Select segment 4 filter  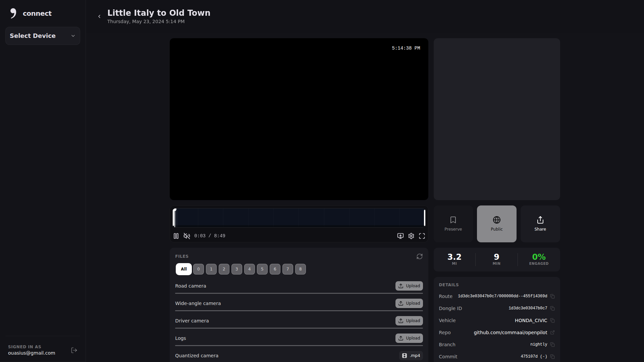click(x=250, y=269)
